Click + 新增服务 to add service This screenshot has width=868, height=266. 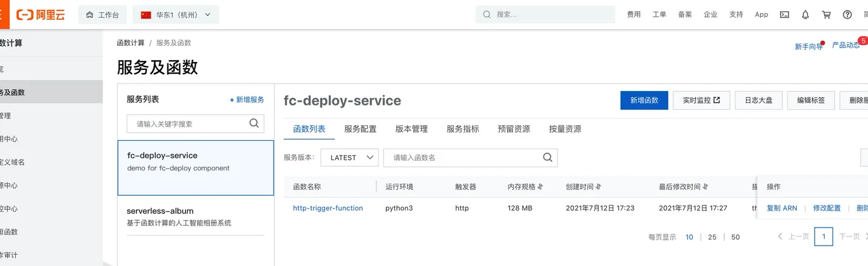coord(247,100)
